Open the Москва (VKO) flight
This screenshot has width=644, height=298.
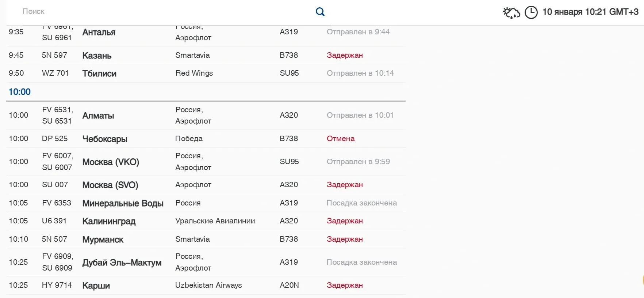pos(111,162)
